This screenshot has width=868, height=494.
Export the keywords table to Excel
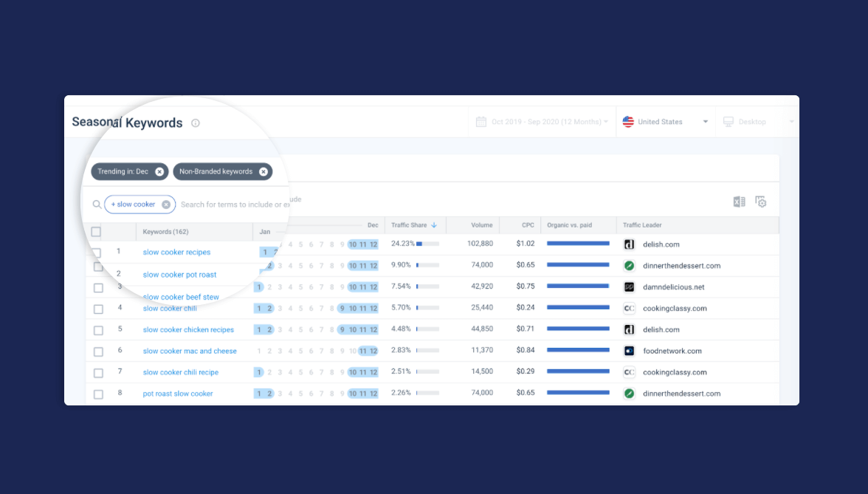pos(739,201)
